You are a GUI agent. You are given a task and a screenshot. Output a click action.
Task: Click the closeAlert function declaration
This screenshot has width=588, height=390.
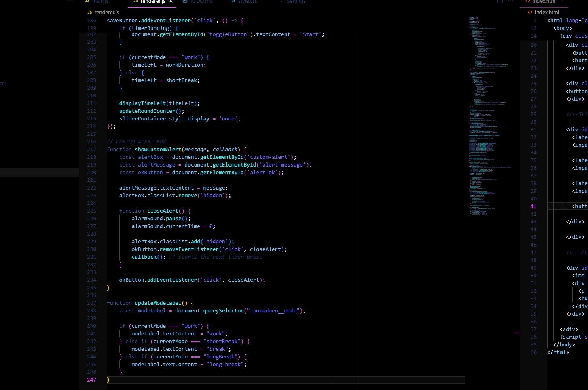[155, 211]
